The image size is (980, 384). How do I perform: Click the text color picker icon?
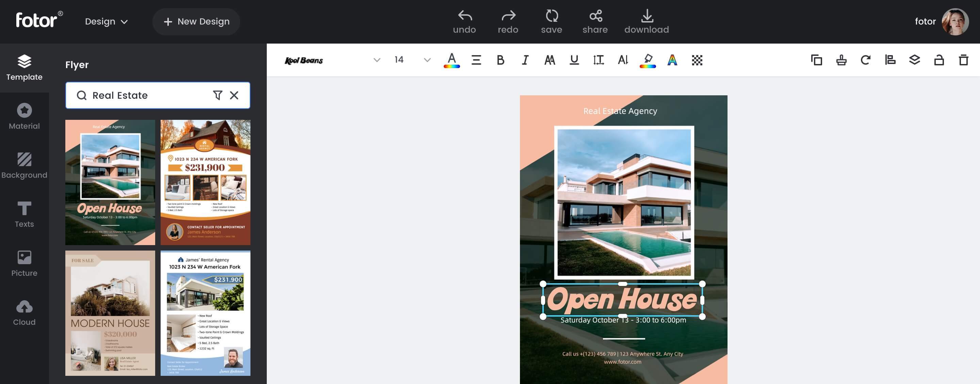pos(451,60)
